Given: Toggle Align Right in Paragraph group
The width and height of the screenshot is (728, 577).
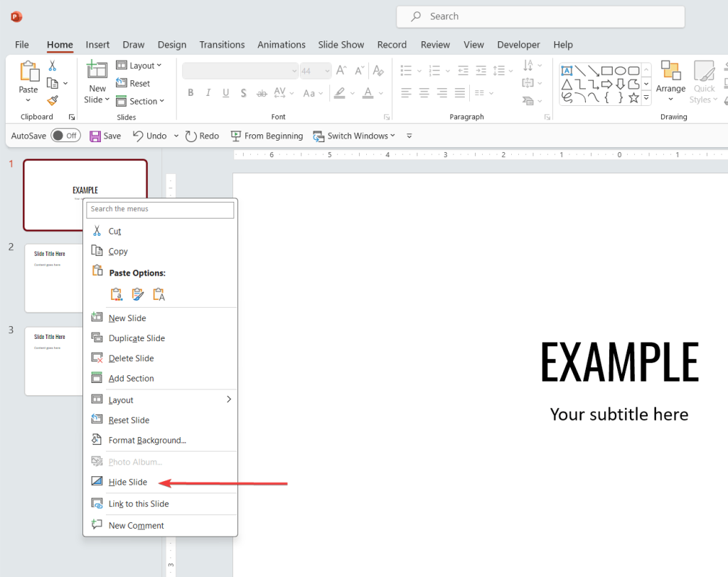Looking at the screenshot, I should 442,93.
